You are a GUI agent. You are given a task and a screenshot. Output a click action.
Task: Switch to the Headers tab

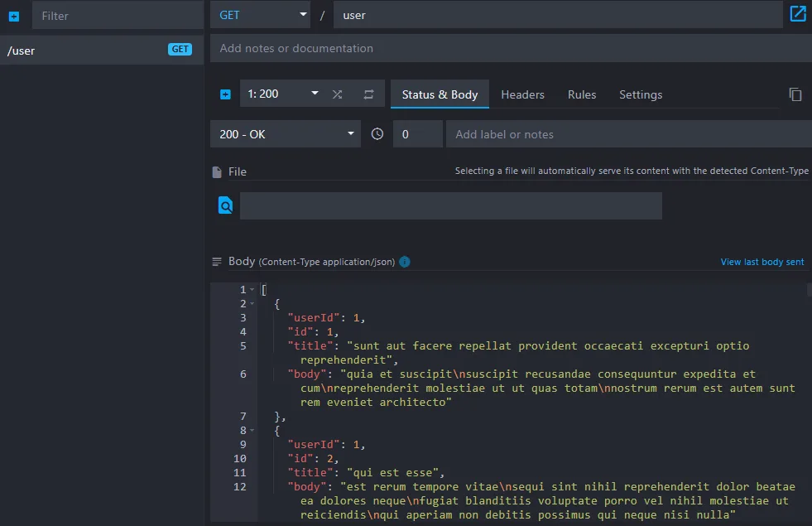click(522, 94)
